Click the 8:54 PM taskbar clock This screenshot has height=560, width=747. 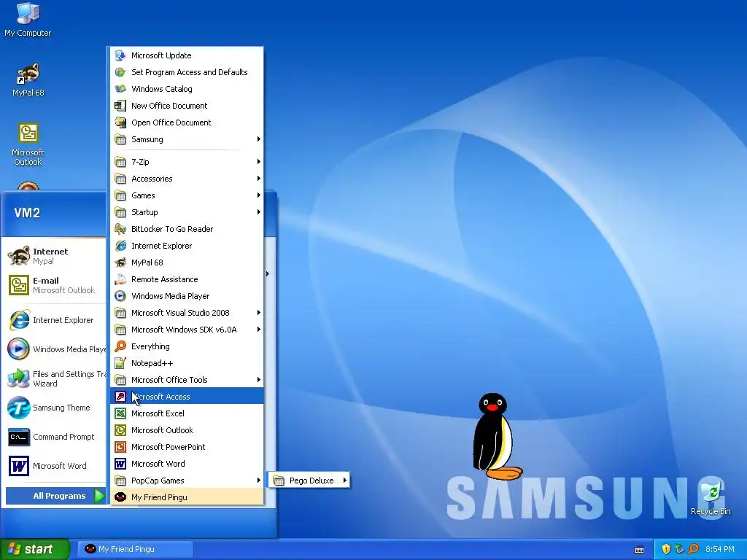point(719,549)
